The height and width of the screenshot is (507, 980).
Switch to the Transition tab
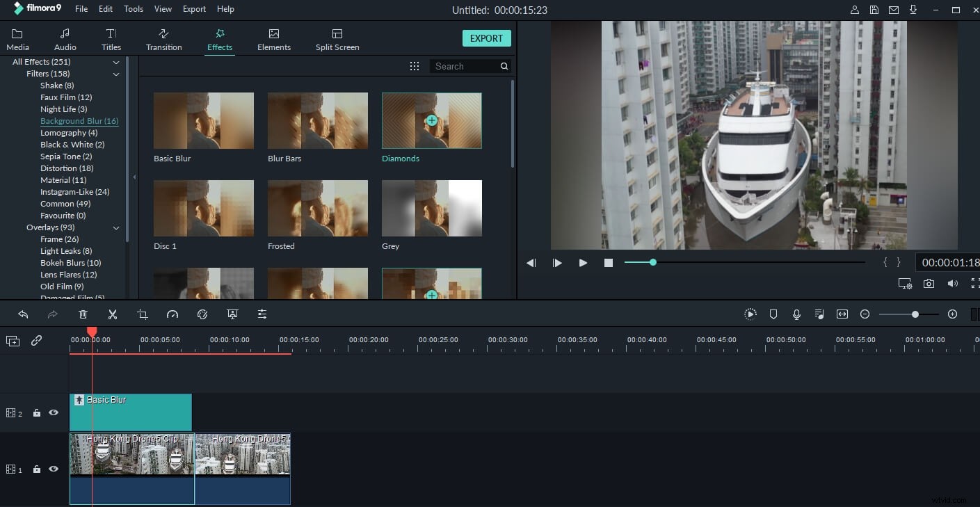click(163, 38)
